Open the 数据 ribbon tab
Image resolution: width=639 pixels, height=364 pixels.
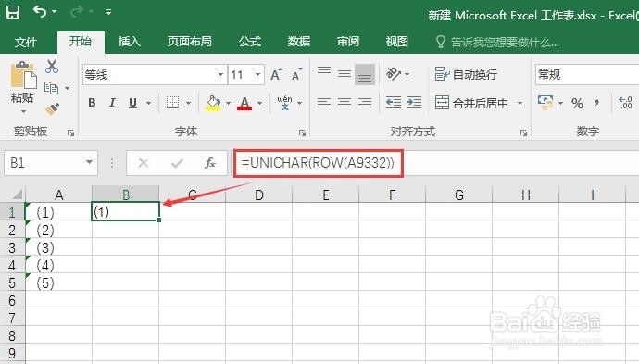(x=299, y=41)
